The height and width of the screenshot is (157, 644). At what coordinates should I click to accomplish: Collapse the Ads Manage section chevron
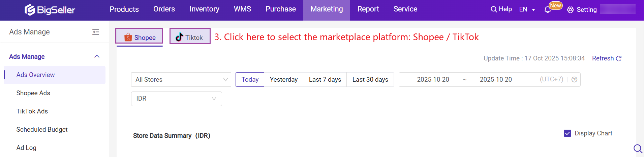tap(97, 57)
